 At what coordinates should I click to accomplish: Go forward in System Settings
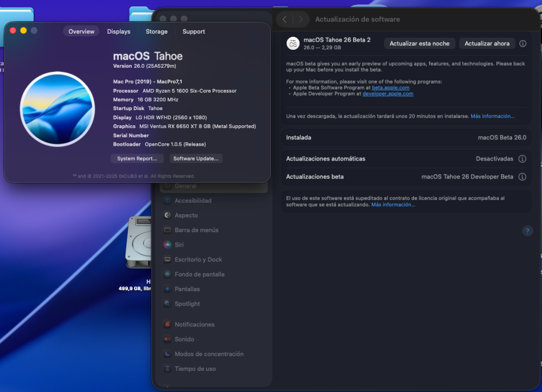click(301, 20)
